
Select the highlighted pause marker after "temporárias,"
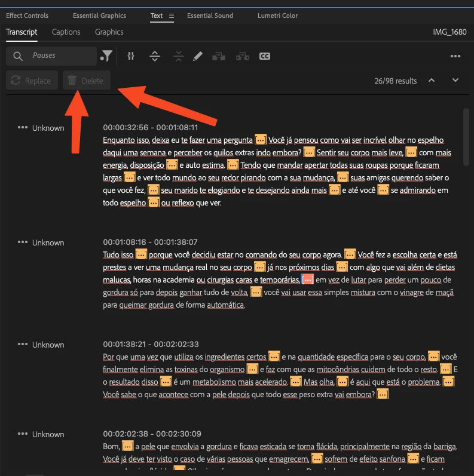307,280
